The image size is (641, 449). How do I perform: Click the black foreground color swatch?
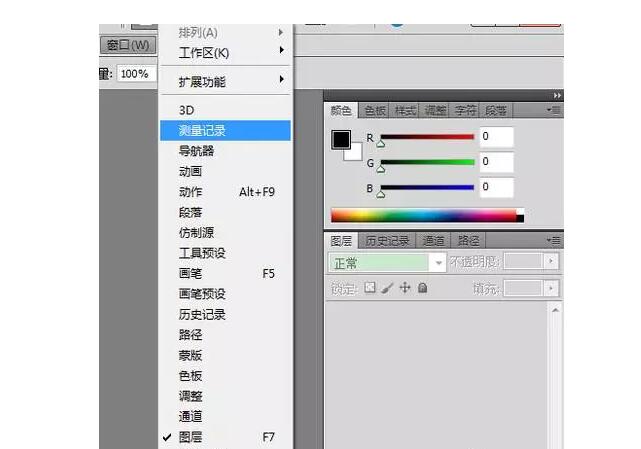[x=341, y=139]
